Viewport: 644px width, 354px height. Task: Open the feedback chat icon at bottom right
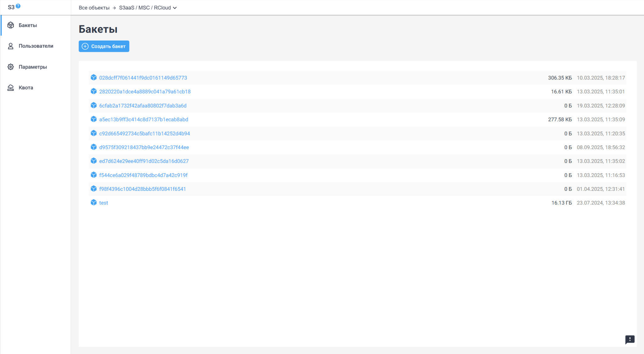630,339
